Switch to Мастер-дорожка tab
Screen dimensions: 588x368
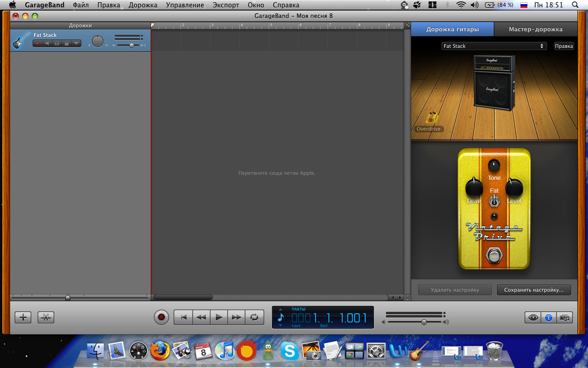point(536,29)
